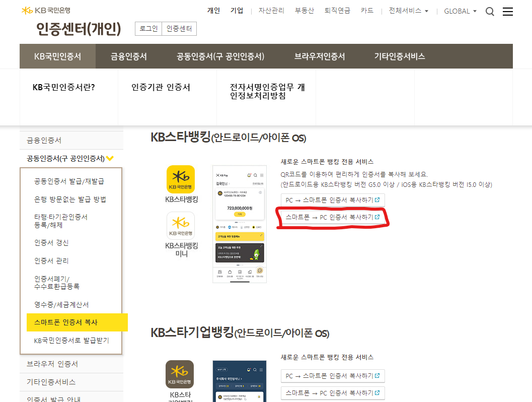
Task: Click the KB스타뱅킹(안드로이드/아이폰 OS) heading
Action: (x=229, y=137)
